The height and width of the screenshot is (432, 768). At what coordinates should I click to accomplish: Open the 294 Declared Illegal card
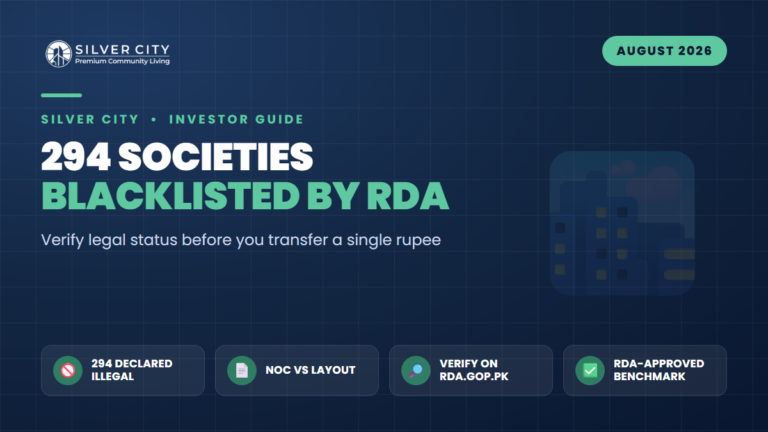[123, 370]
